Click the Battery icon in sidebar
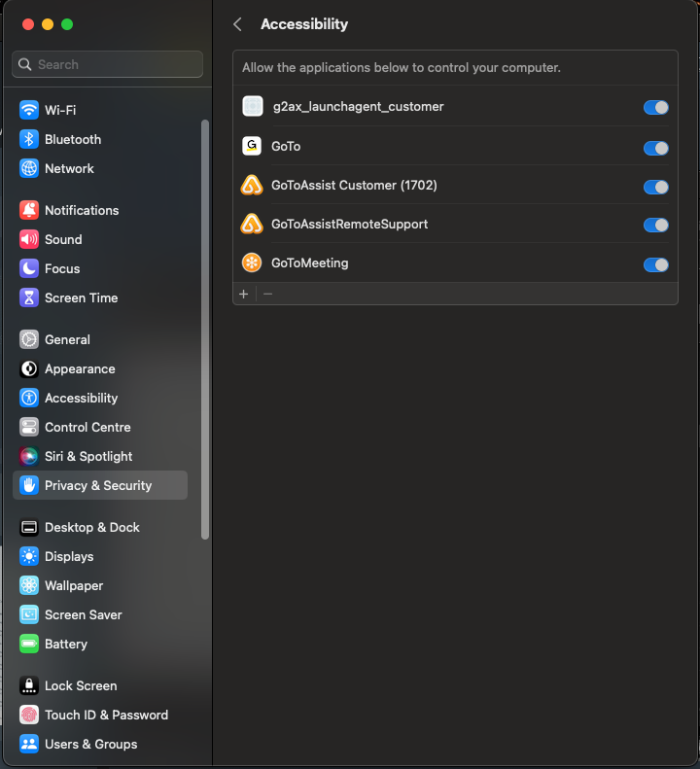 point(29,644)
